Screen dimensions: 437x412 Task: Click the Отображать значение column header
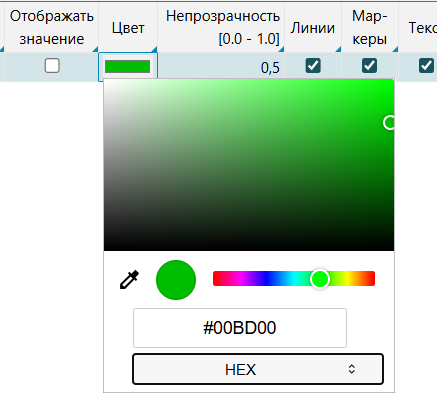point(51,28)
